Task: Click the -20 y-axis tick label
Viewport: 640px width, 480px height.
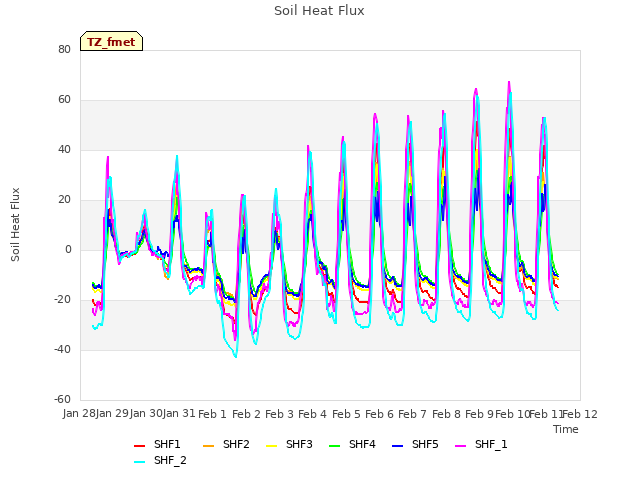Action: click(x=62, y=300)
